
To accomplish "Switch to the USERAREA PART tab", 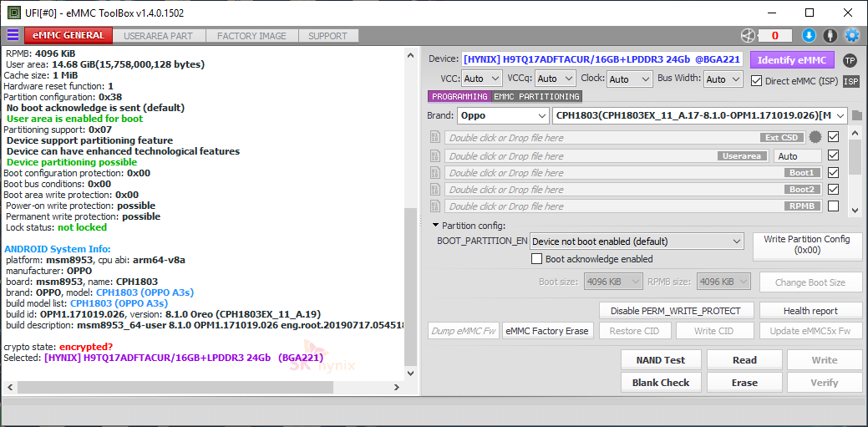I will (158, 36).
